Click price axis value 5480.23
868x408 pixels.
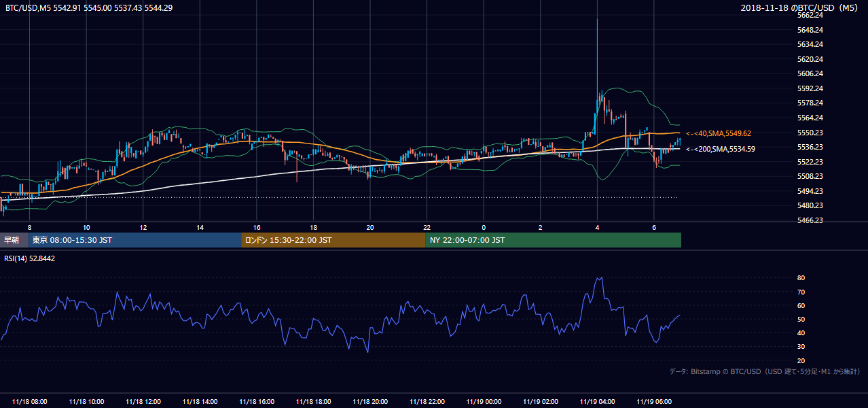(x=810, y=205)
